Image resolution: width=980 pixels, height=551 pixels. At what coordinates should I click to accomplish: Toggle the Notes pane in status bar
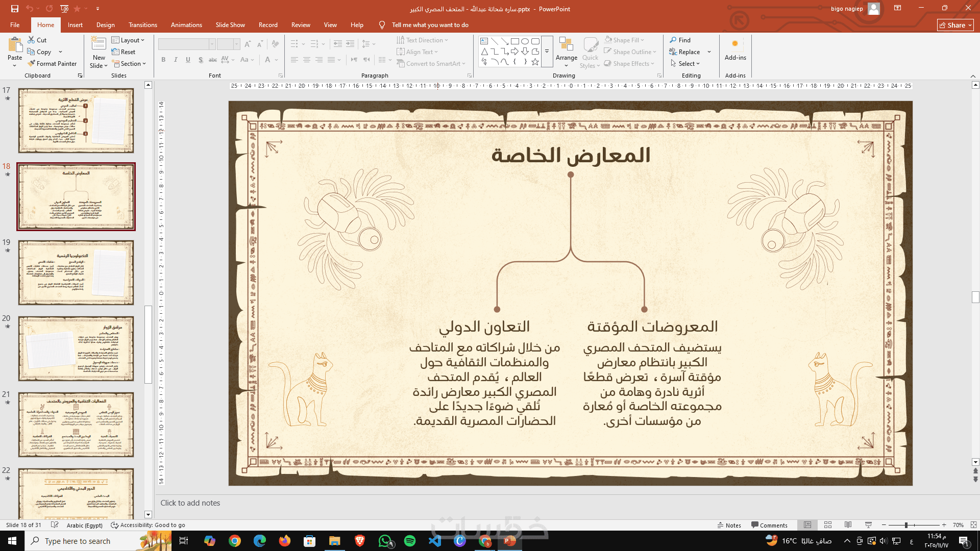coord(729,525)
